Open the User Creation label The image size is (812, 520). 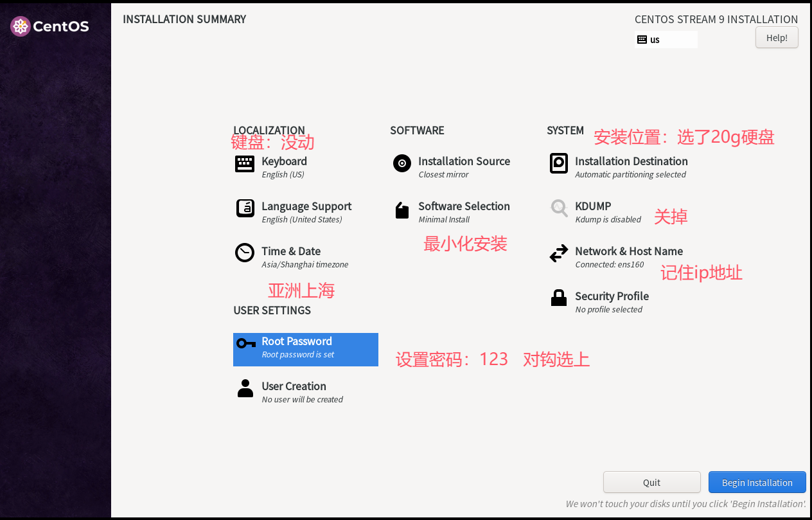[x=294, y=386]
